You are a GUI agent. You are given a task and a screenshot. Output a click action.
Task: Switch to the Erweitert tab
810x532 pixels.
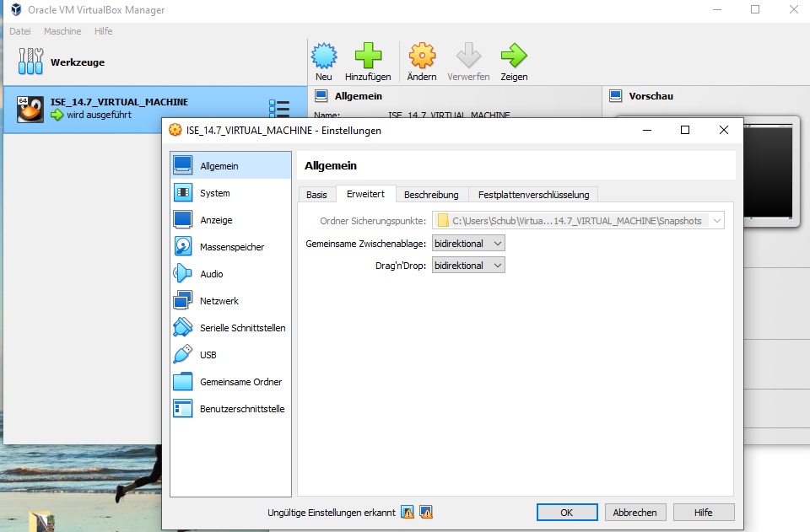pyautogui.click(x=365, y=194)
